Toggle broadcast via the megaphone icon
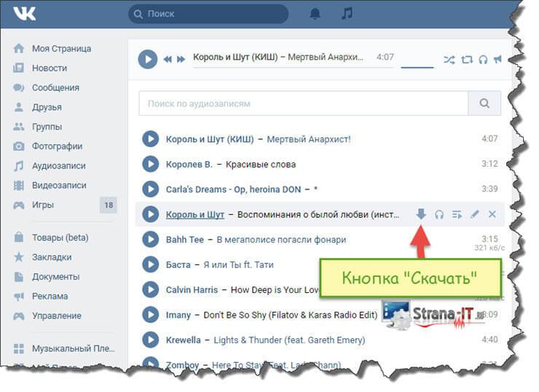The image size is (539, 392). (497, 59)
